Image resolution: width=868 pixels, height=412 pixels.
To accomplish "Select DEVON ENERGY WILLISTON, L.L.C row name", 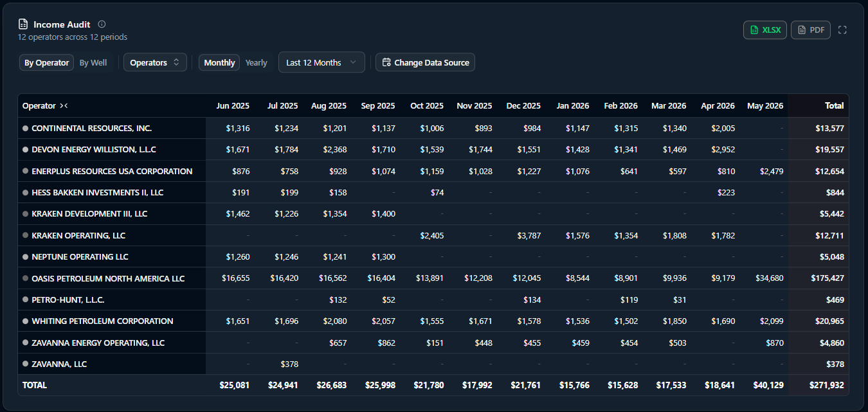I will 94,149.
